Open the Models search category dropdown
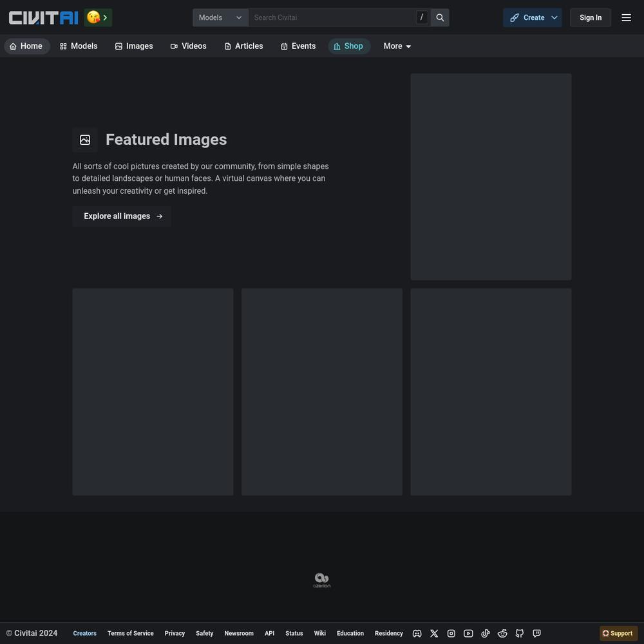This screenshot has width=644, height=644. pyautogui.click(x=220, y=17)
